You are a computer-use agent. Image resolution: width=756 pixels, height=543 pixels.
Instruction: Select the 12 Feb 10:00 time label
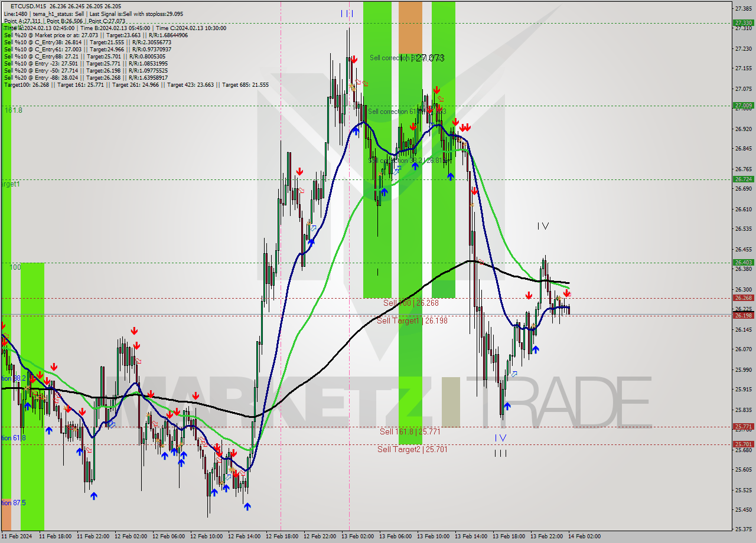coord(206,537)
